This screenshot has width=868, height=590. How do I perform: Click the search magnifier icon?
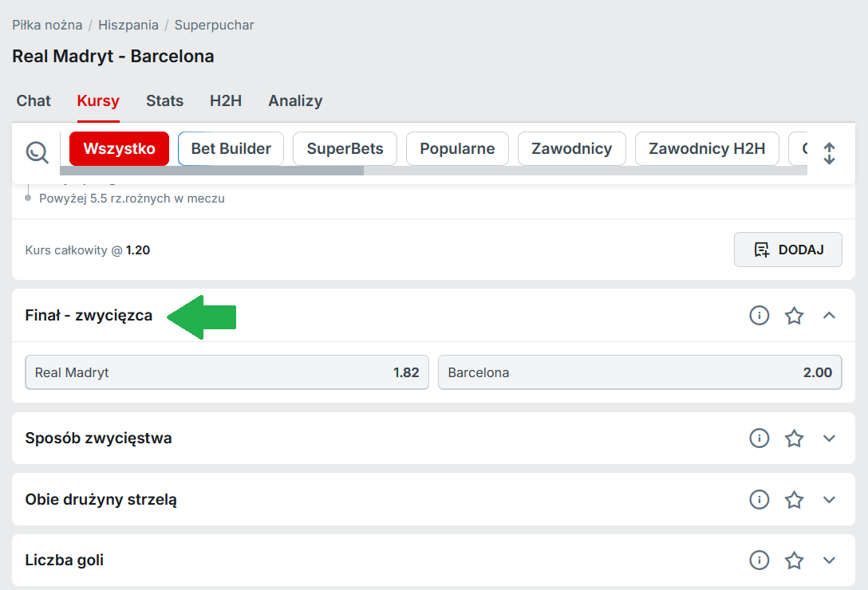[x=37, y=151]
